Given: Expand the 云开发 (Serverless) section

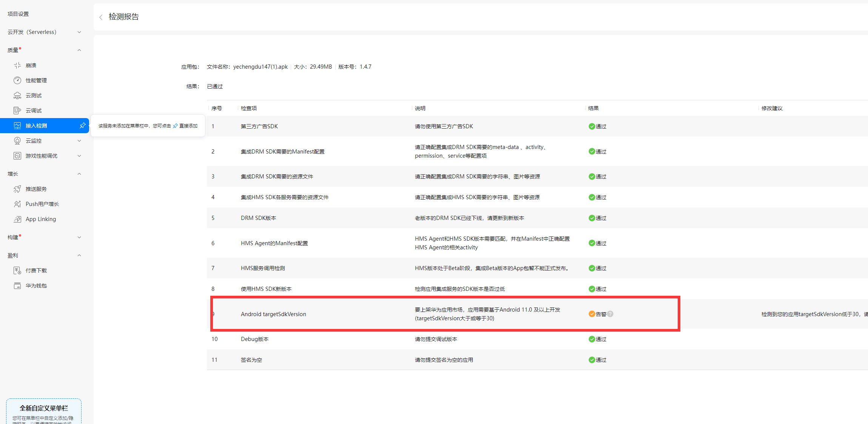Looking at the screenshot, I should click(x=79, y=32).
